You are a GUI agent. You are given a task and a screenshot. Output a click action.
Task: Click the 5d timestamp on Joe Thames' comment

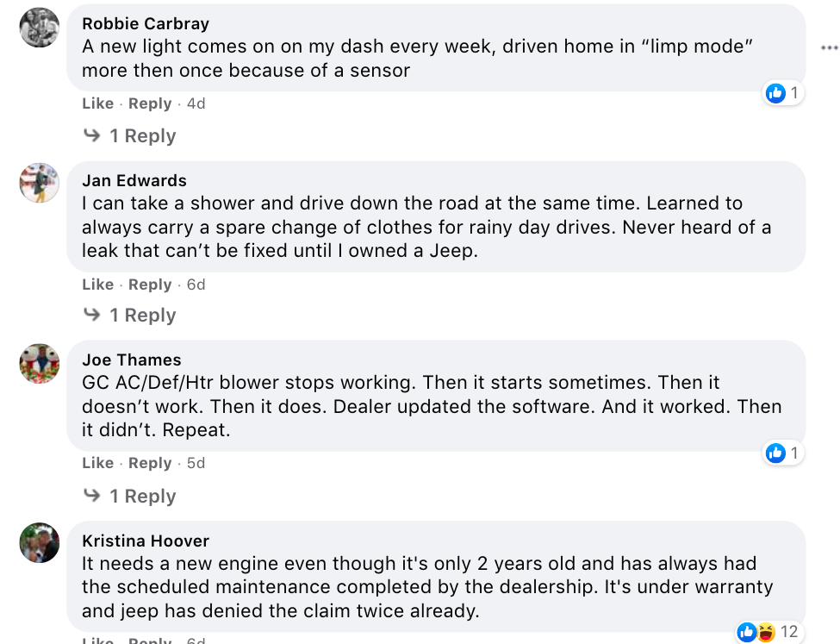click(196, 463)
